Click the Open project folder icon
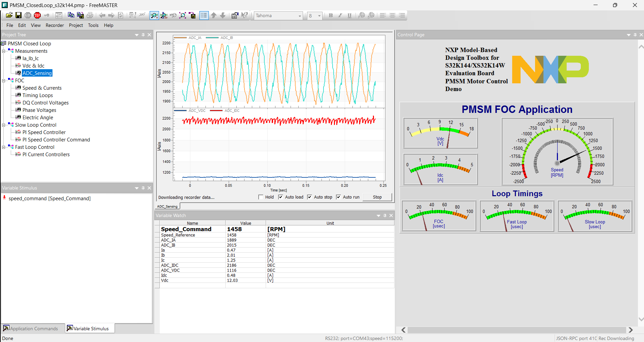Viewport: 644px width, 342px height. click(x=9, y=15)
